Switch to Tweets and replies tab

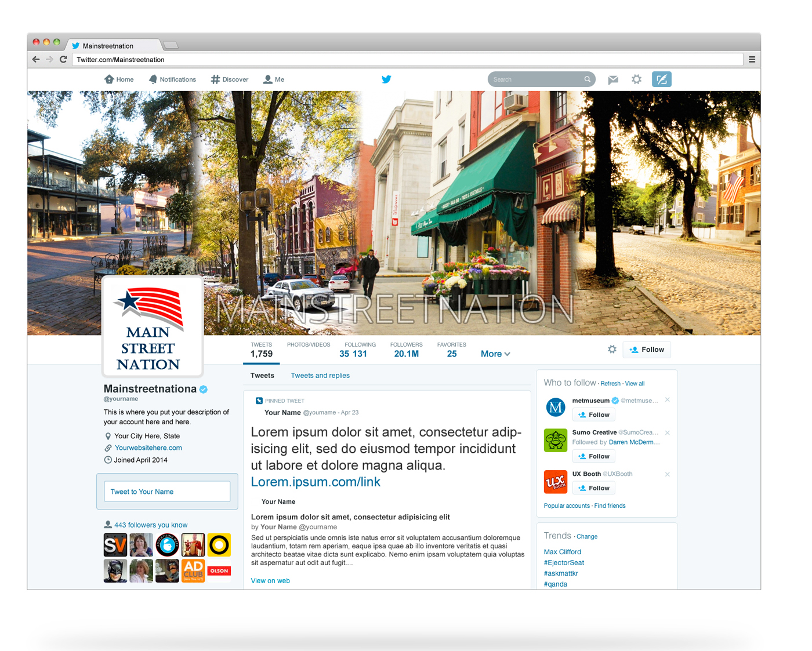pyautogui.click(x=320, y=376)
